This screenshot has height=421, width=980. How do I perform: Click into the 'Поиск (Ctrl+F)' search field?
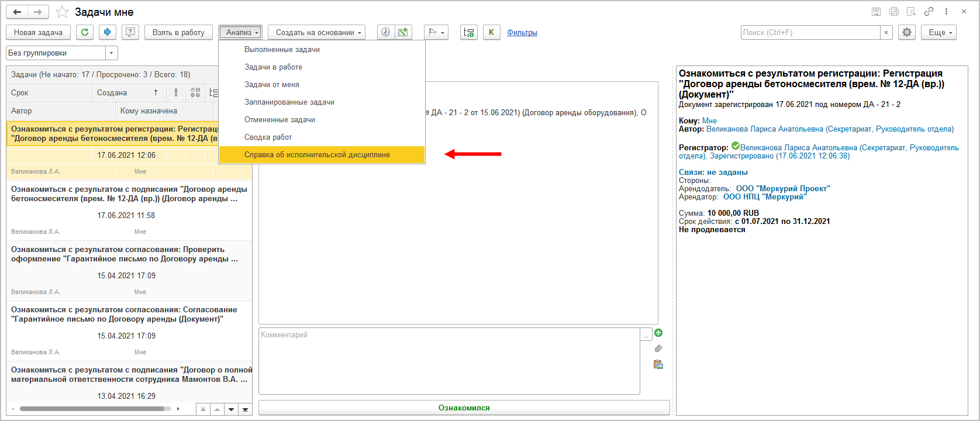[x=810, y=32]
